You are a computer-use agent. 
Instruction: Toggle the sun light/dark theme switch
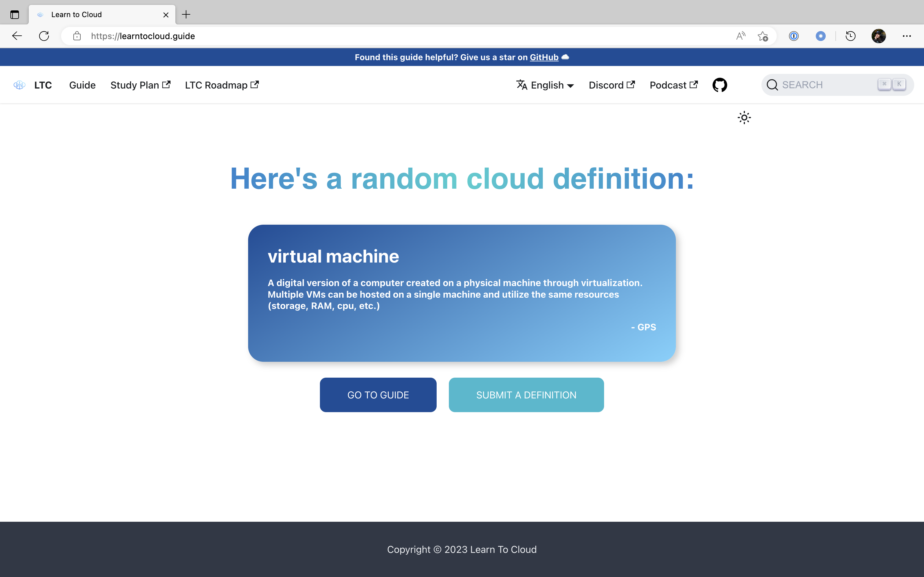click(744, 118)
